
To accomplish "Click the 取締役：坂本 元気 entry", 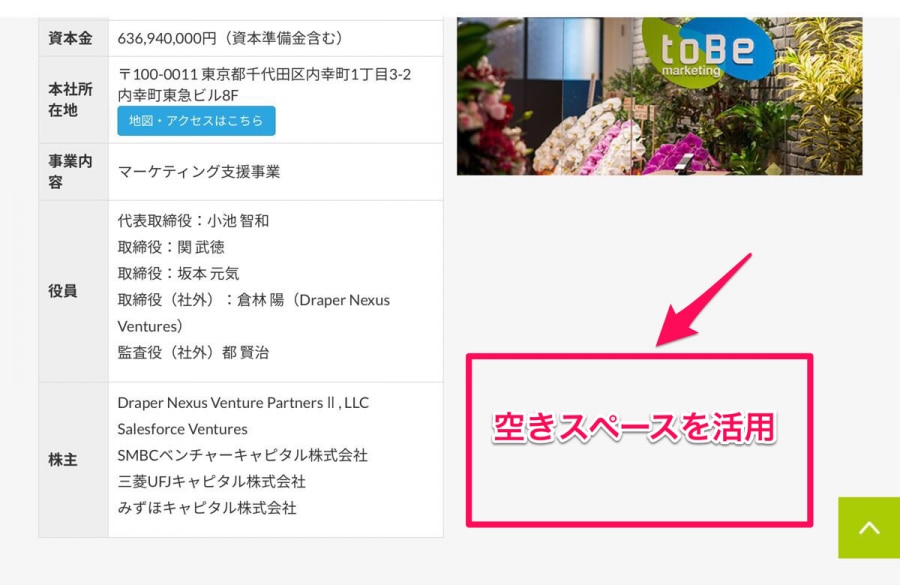I will 179,274.
